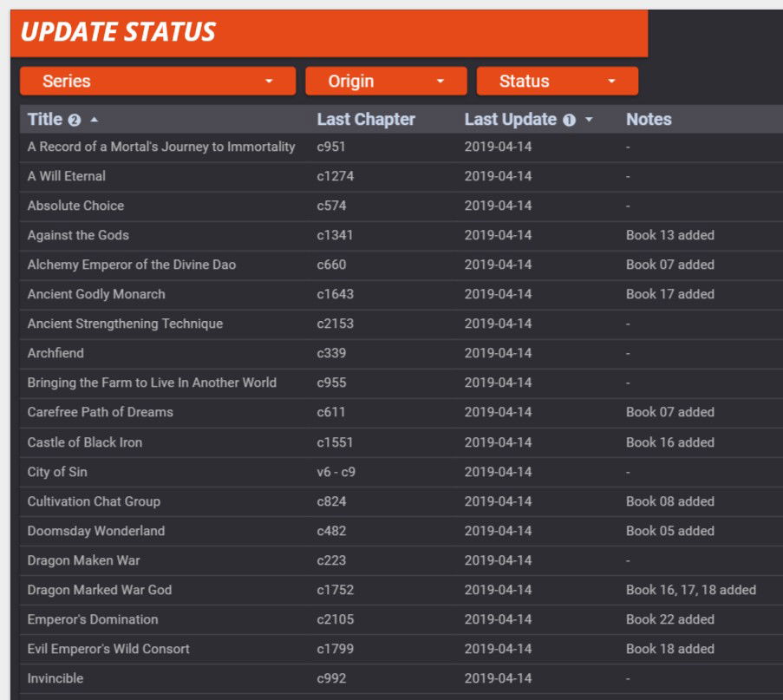Viewport: 783px width, 700px height.
Task: Select the Cultivation Chat Group title
Action: [x=94, y=501]
